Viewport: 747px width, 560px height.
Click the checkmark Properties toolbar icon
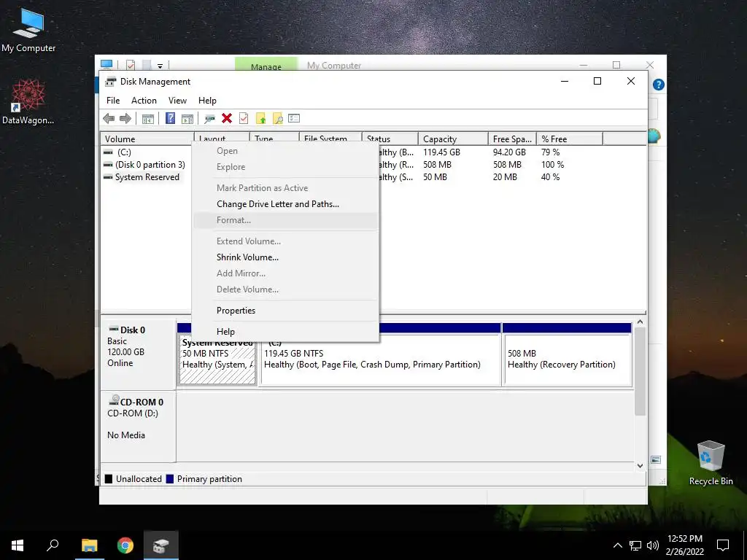(x=244, y=118)
